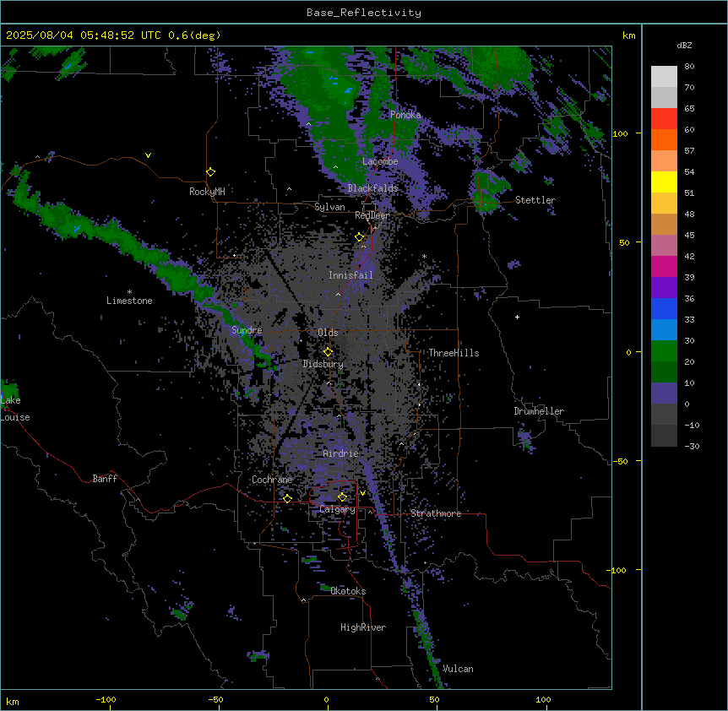Click the blue 36 dBZ legend swatch
The image size is (728, 711).
tap(664, 308)
